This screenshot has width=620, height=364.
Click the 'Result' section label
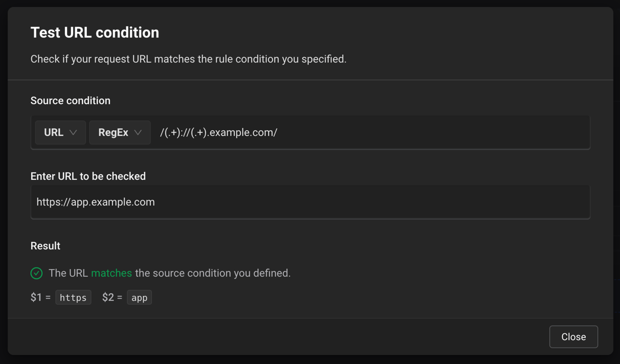click(x=45, y=246)
